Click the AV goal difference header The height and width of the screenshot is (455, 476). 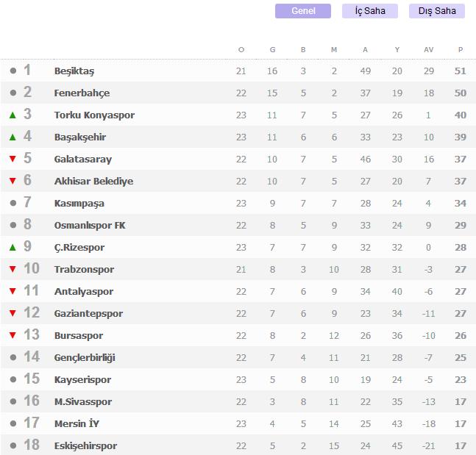coord(429,50)
